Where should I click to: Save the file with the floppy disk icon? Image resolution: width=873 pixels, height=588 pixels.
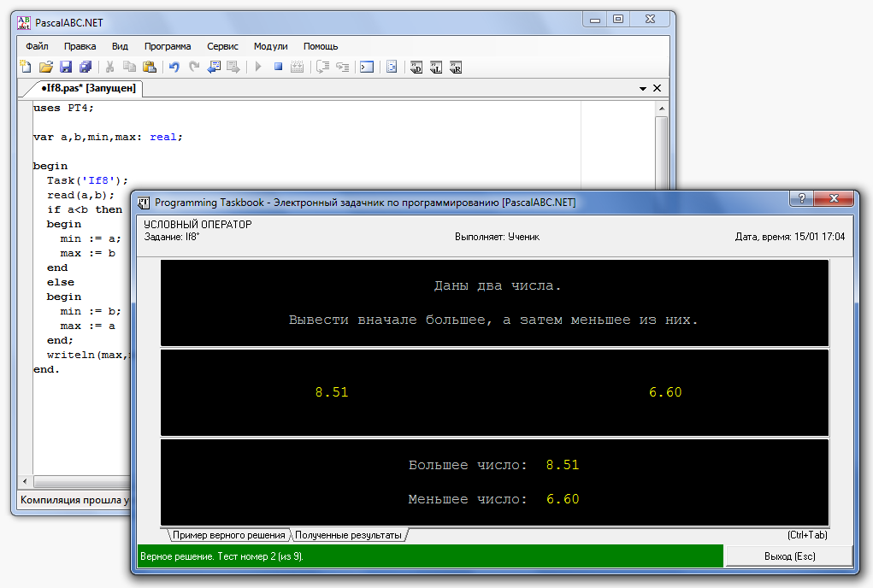click(66, 67)
